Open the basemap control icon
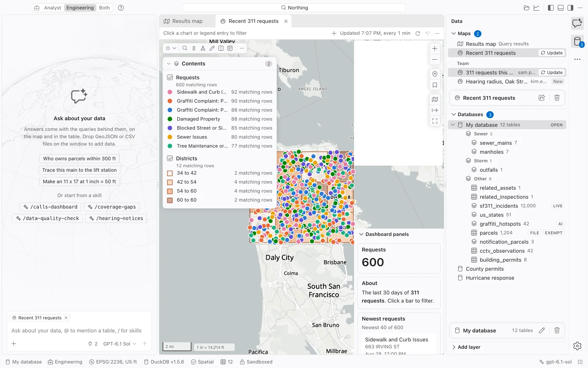The image size is (588, 368). coord(435,99)
